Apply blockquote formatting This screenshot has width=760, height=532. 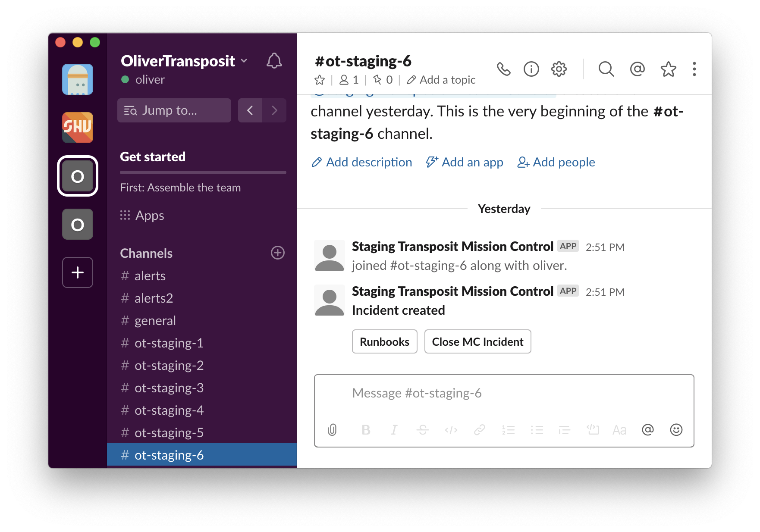[565, 430]
